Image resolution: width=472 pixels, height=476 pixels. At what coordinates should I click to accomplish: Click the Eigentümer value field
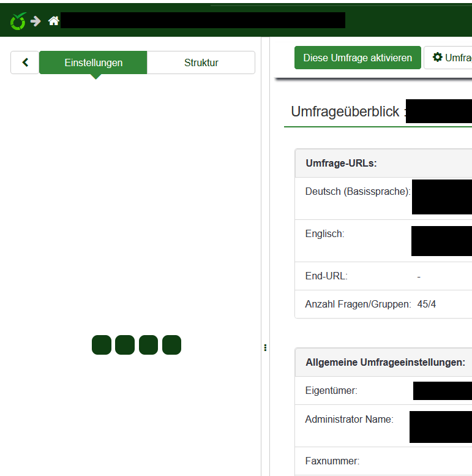coord(442,390)
